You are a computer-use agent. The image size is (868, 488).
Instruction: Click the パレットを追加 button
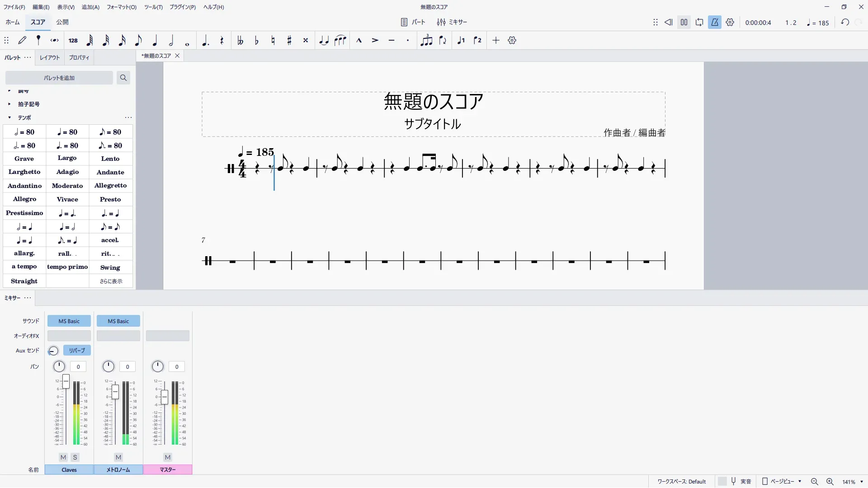pyautogui.click(x=59, y=78)
